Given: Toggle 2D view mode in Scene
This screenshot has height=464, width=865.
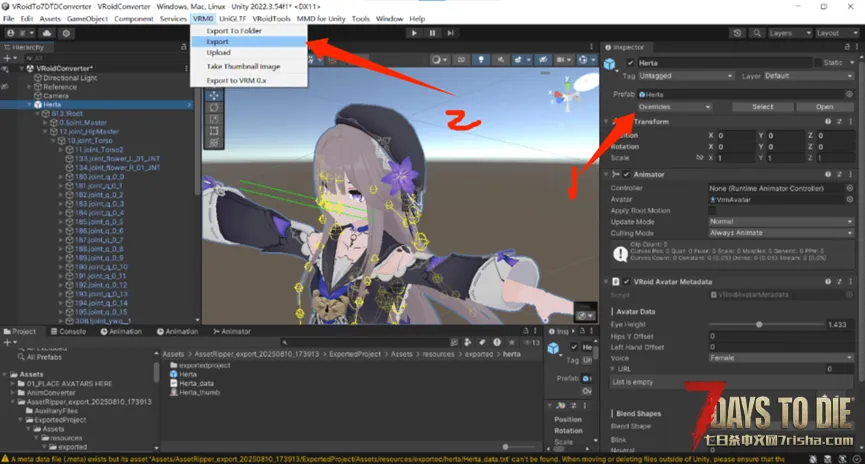Looking at the screenshot, I should 461,60.
